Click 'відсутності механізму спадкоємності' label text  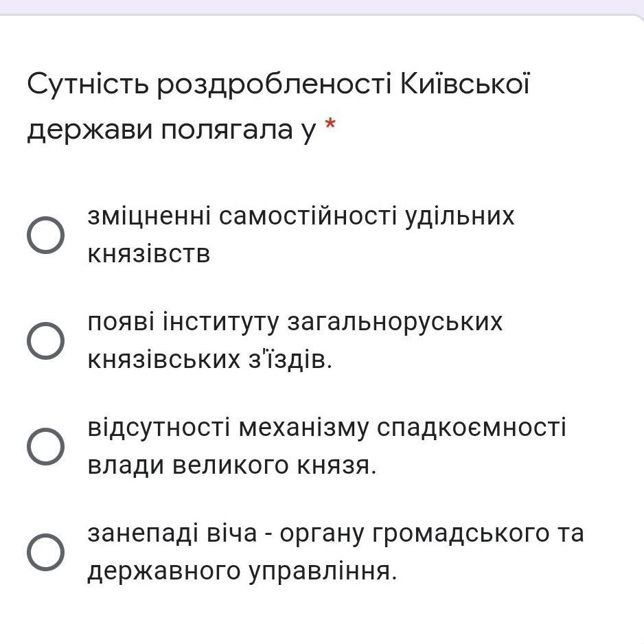(327, 428)
